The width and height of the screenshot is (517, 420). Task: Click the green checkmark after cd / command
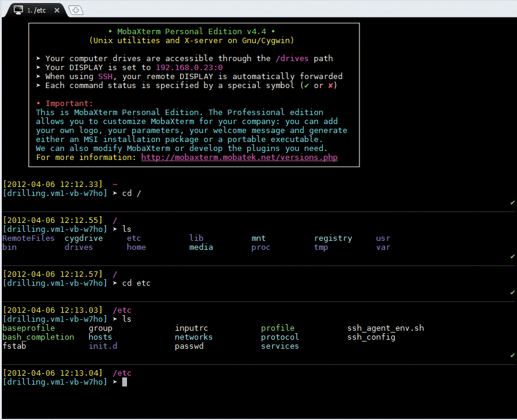[x=512, y=202]
